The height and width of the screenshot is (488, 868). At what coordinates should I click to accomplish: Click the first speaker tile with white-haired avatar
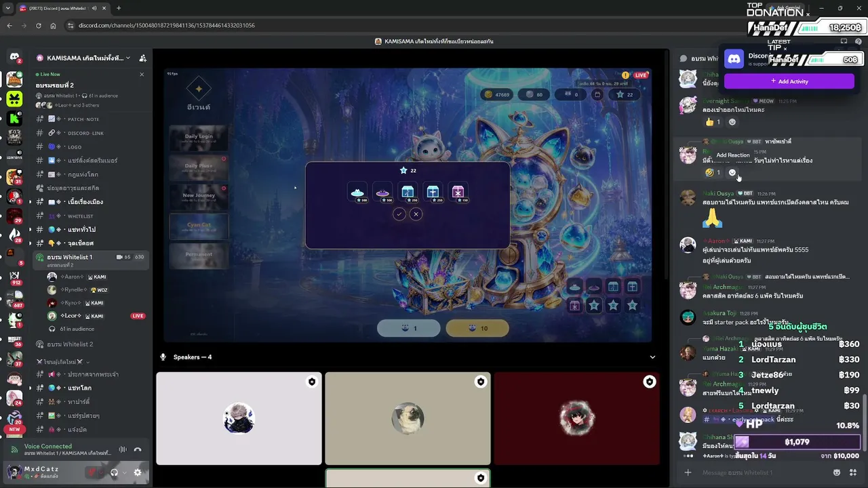point(239,418)
